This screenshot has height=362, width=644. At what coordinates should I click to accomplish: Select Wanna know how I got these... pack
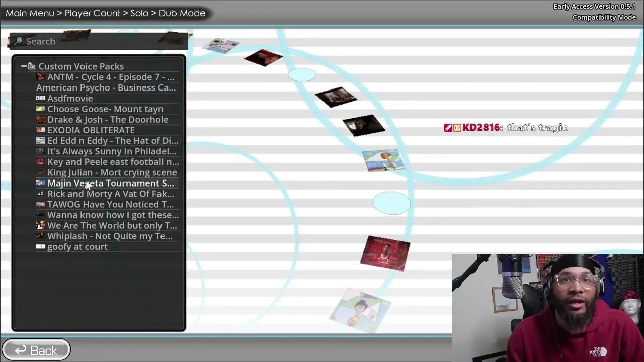(x=108, y=215)
